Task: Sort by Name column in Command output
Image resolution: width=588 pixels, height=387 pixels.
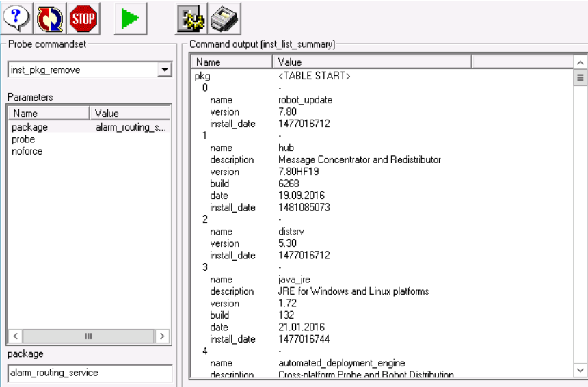Action: coord(230,62)
